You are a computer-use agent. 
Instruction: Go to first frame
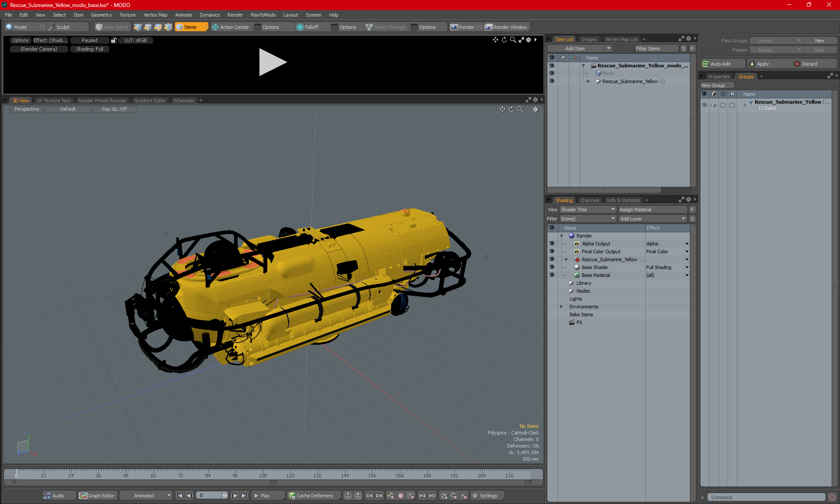[179, 496]
